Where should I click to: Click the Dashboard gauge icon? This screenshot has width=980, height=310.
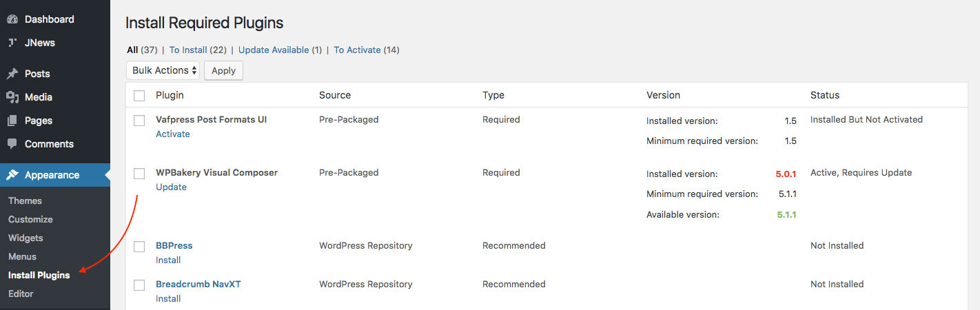(x=12, y=19)
